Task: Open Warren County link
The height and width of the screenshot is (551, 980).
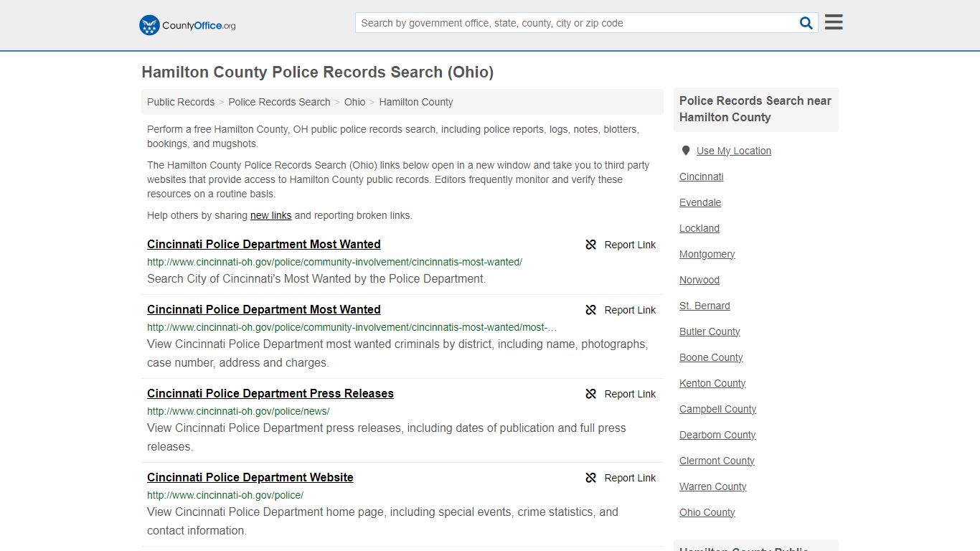Action: pos(713,486)
